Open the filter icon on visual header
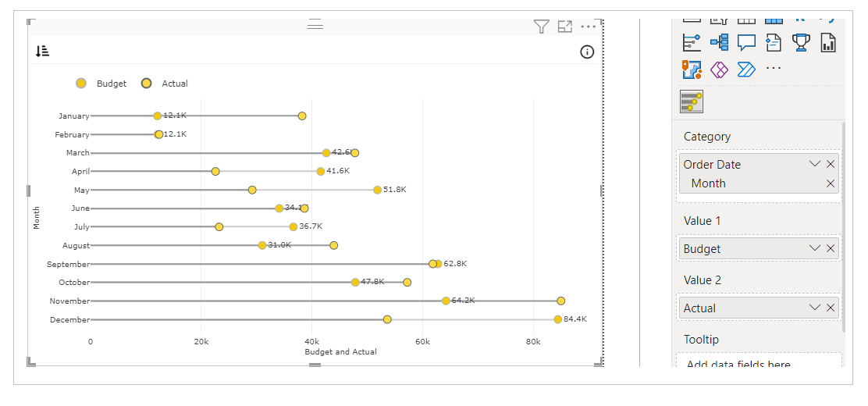The height and width of the screenshot is (406, 868). [x=541, y=26]
